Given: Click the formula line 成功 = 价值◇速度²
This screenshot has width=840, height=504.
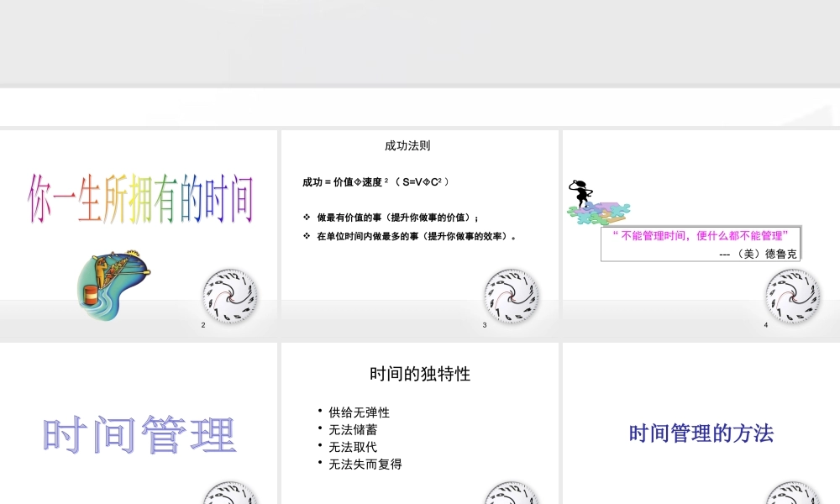Looking at the screenshot, I should click(375, 182).
